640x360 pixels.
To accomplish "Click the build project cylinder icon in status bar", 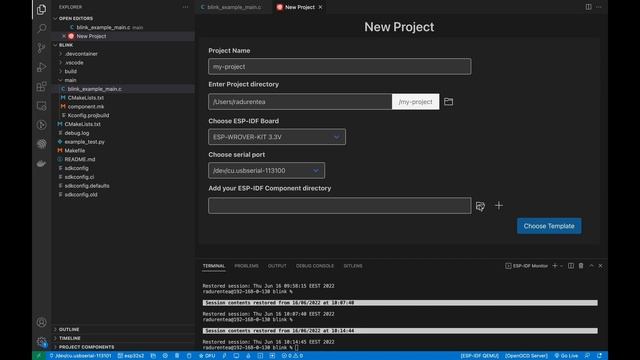I will coord(189,356).
